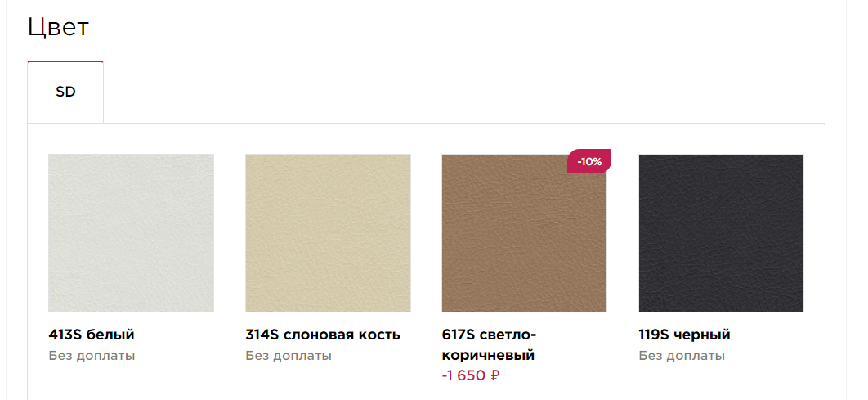Screen dimensions: 868x400
Task: Click the word 'черный' in label
Action: coord(702,335)
